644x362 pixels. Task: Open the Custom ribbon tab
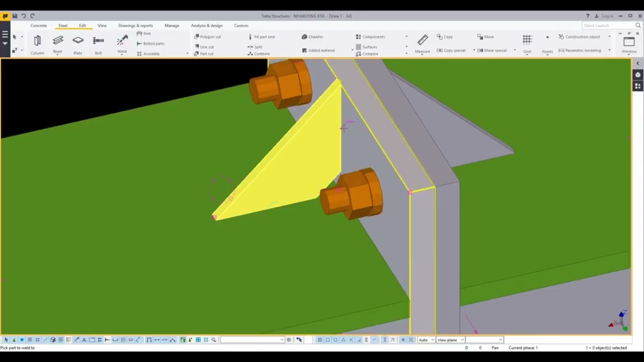point(241,26)
